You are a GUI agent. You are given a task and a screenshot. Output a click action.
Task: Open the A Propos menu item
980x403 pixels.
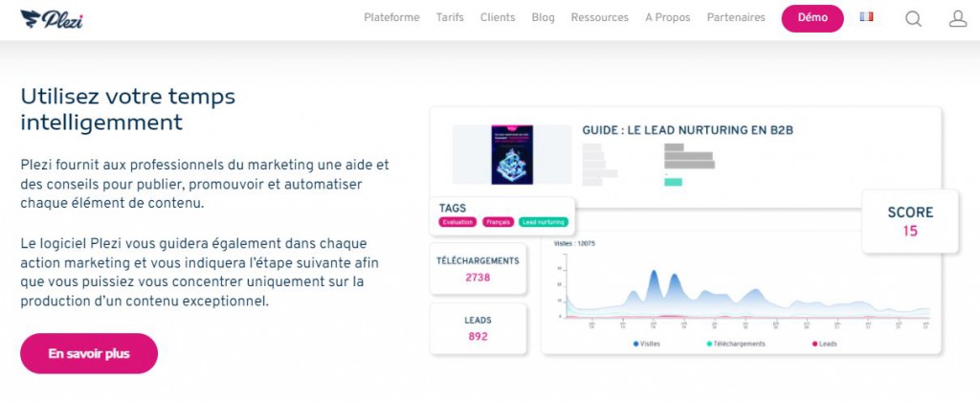pyautogui.click(x=667, y=17)
